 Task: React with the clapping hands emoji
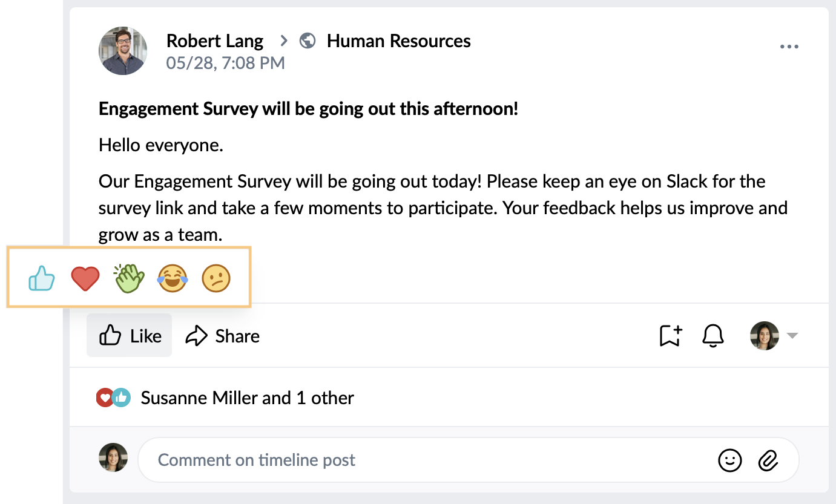pos(129,279)
